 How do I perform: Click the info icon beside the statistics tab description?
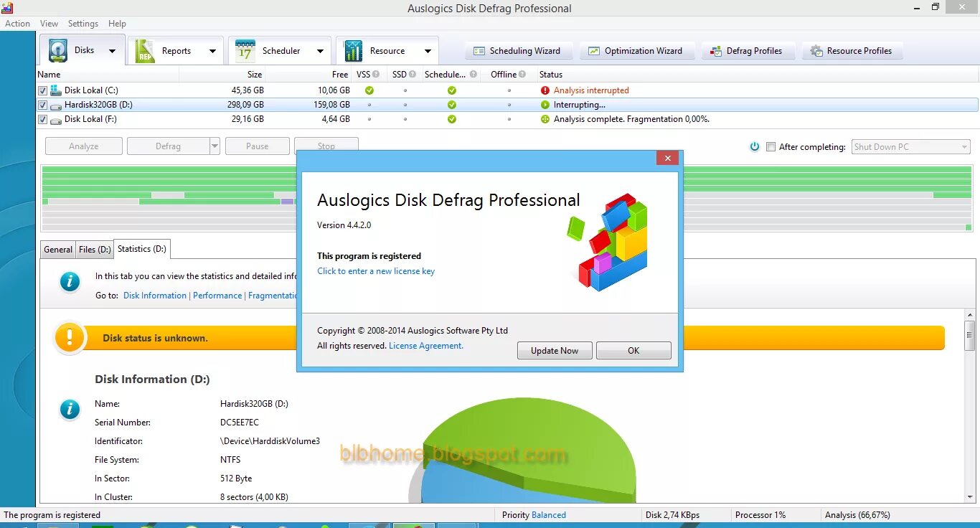click(x=70, y=282)
